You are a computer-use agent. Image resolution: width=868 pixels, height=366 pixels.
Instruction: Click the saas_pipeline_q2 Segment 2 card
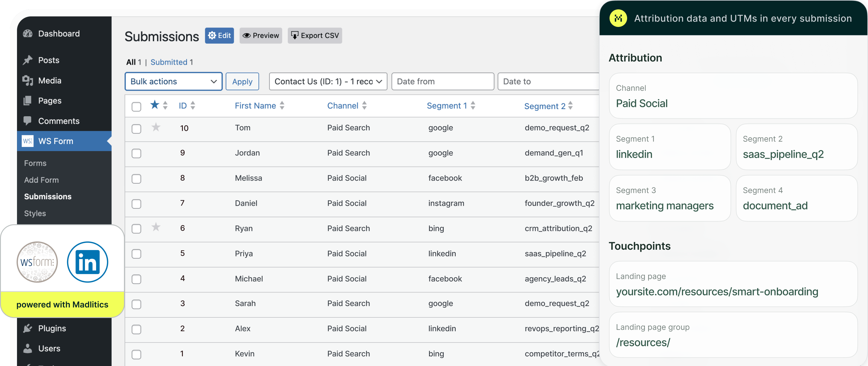[797, 147]
